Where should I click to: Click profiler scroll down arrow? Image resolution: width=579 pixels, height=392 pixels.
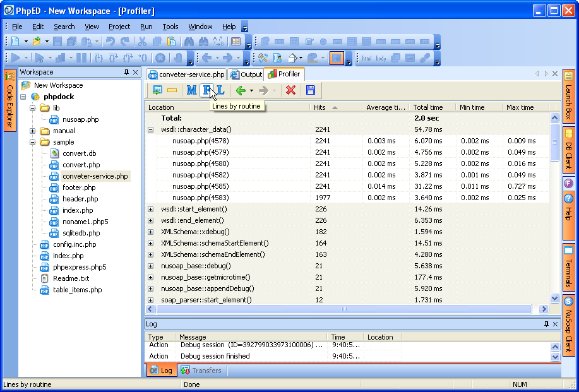[x=554, y=298]
